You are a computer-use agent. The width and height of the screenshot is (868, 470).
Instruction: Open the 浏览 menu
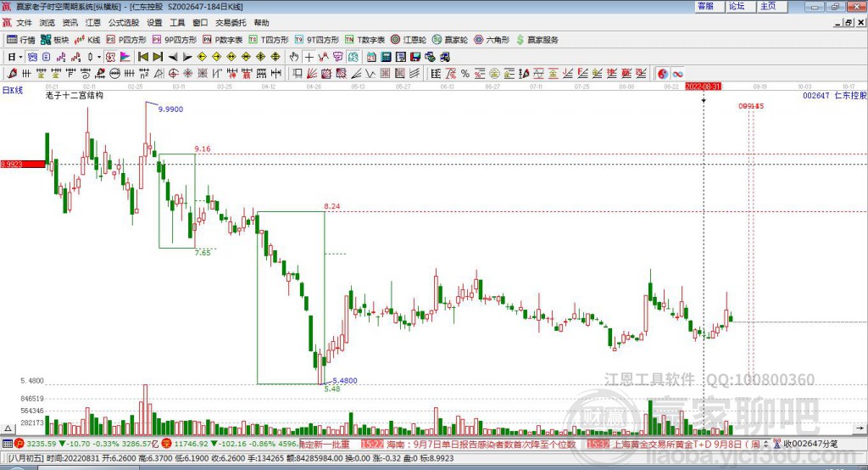pyautogui.click(x=47, y=23)
